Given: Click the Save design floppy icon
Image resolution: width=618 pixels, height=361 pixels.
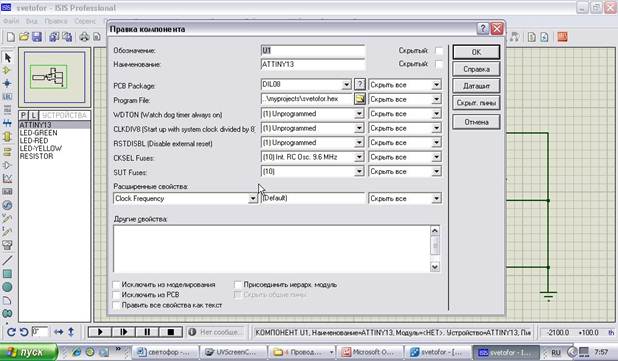Looking at the screenshot, I should coord(37,37).
